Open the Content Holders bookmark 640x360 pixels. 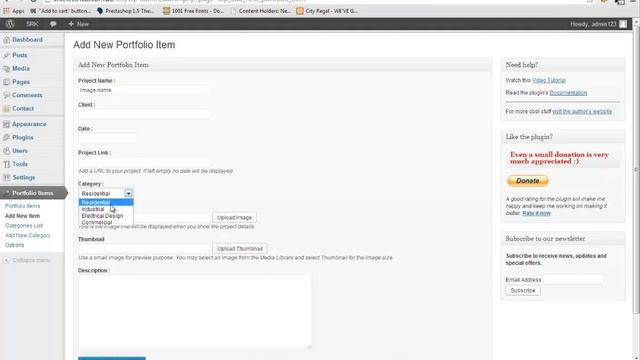click(x=260, y=11)
